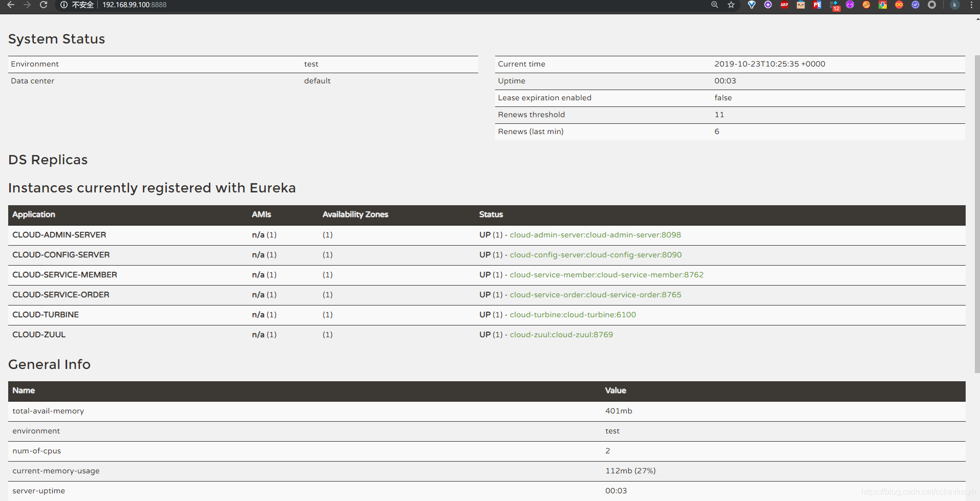The height and width of the screenshot is (501, 980).
Task: Click the zoom magnifier icon in address bar
Action: pyautogui.click(x=715, y=5)
